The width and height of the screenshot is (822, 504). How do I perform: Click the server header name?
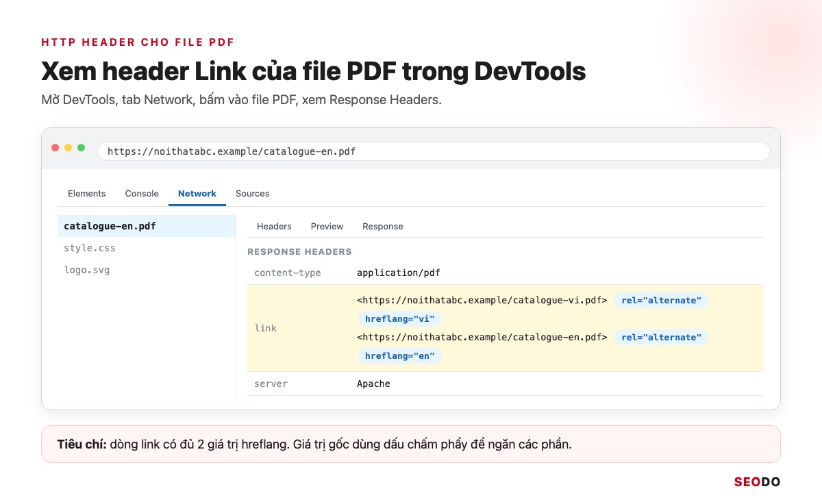click(x=271, y=383)
